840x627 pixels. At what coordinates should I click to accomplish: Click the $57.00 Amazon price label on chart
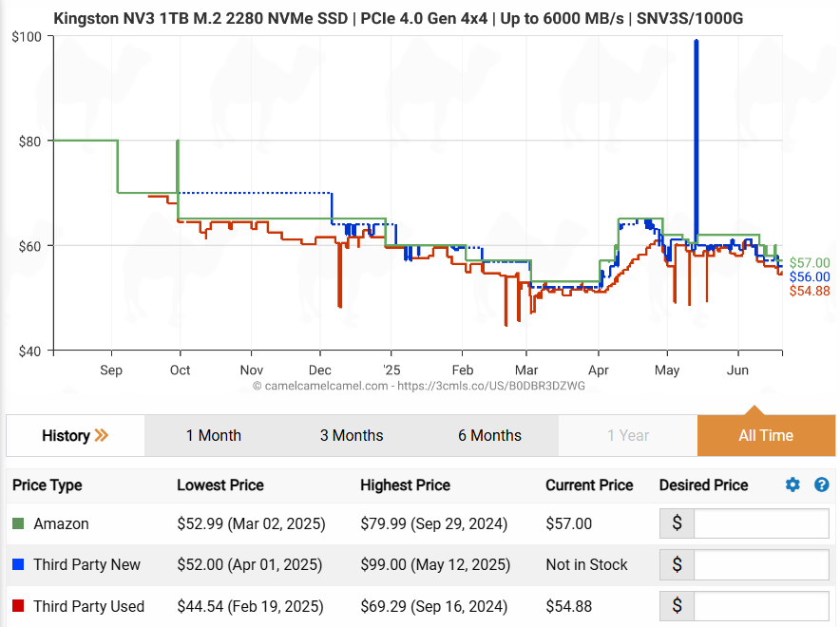point(810,263)
